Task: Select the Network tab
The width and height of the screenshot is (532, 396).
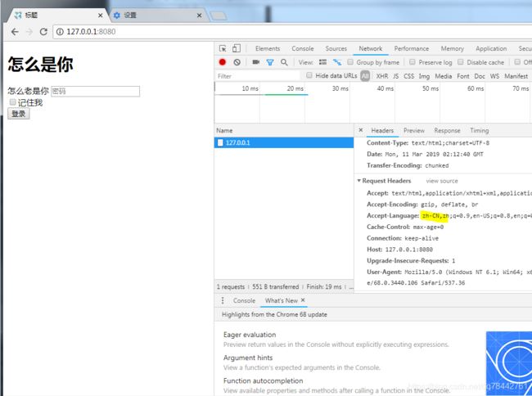Action: (371, 48)
